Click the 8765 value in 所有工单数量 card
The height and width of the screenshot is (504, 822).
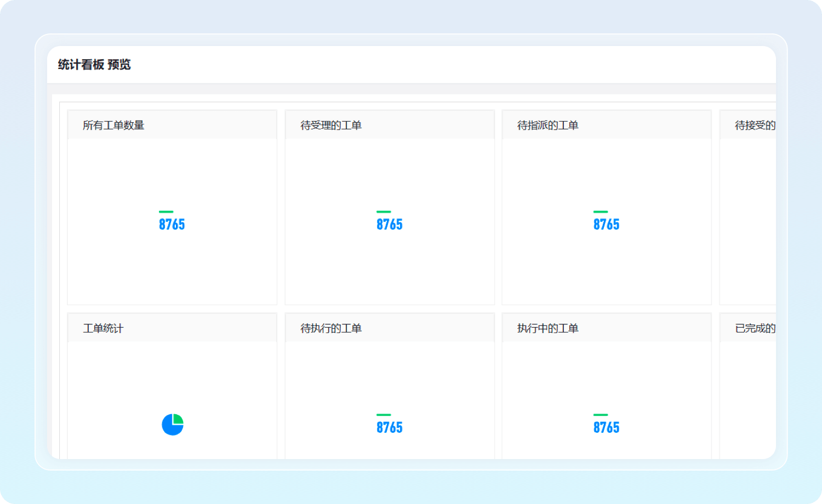tap(172, 225)
